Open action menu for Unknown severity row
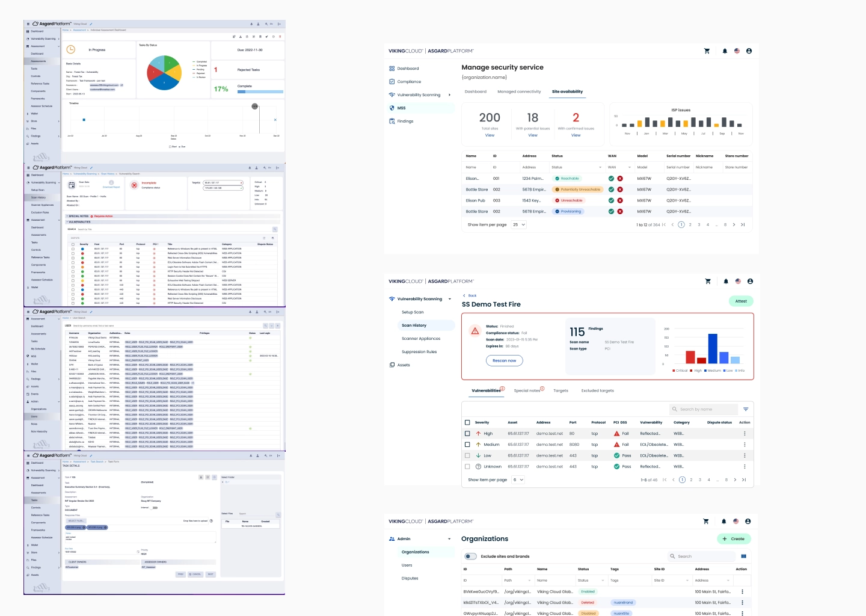This screenshot has width=866, height=616. [x=745, y=466]
